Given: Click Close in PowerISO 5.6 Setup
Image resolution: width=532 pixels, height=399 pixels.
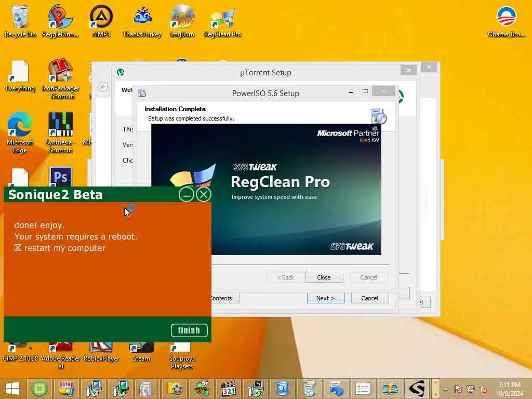Looking at the screenshot, I should (324, 277).
